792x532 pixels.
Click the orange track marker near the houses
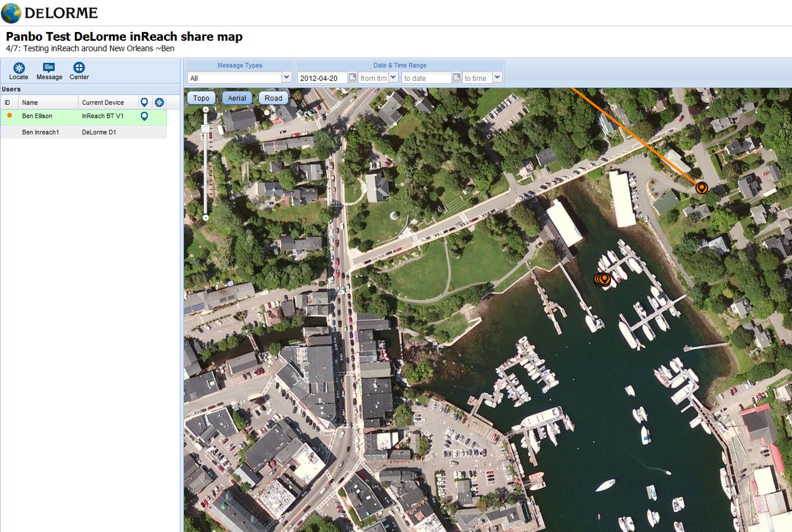(x=702, y=187)
